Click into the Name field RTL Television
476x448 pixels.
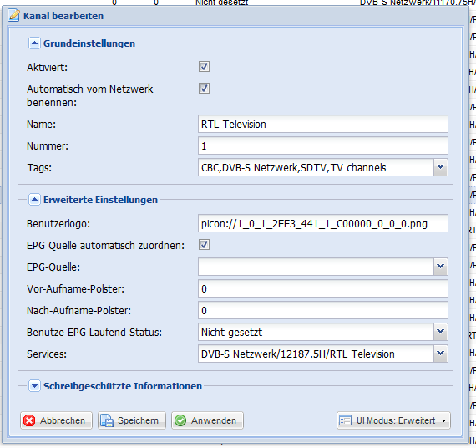(323, 124)
